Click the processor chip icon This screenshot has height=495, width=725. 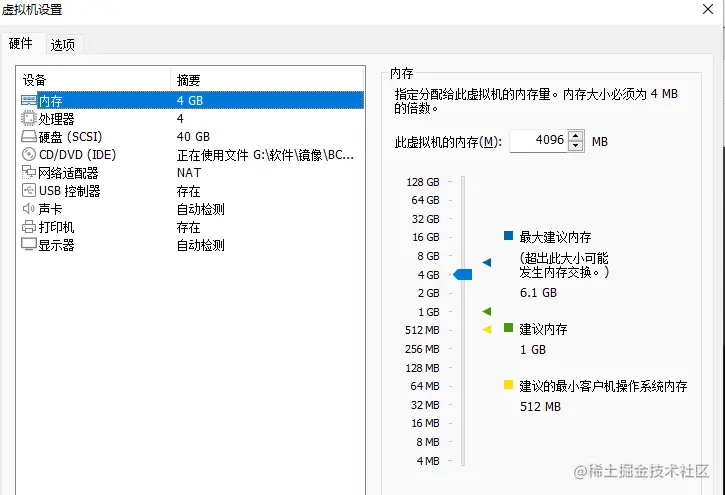click(29, 118)
